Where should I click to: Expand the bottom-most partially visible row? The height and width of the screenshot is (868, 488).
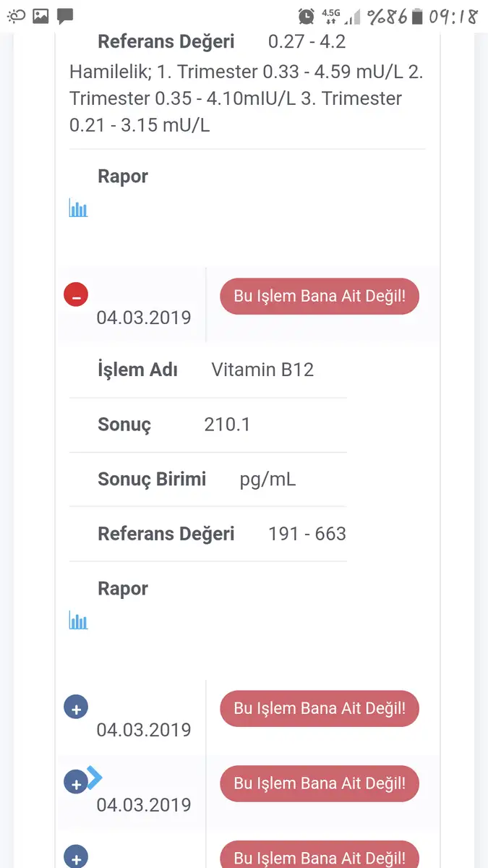click(76, 856)
